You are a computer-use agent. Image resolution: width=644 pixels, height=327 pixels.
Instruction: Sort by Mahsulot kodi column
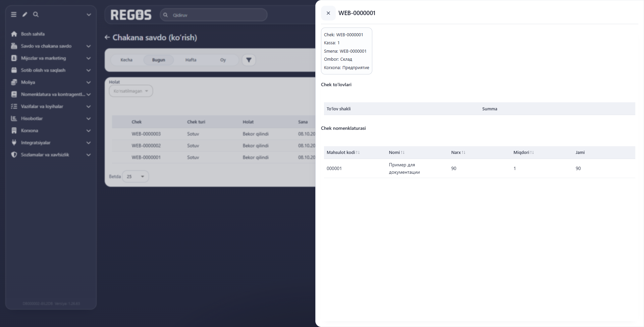pyautogui.click(x=343, y=152)
